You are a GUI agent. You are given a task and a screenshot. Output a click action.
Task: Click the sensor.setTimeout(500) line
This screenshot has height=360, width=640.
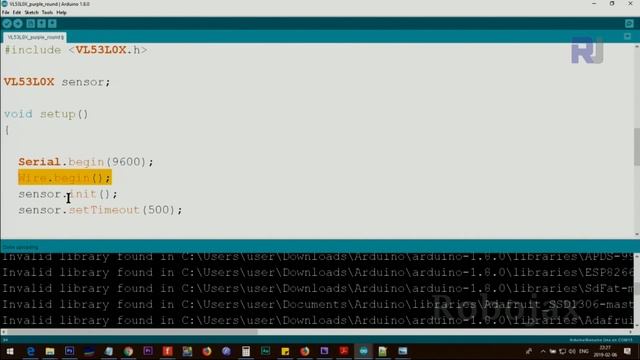click(100, 210)
